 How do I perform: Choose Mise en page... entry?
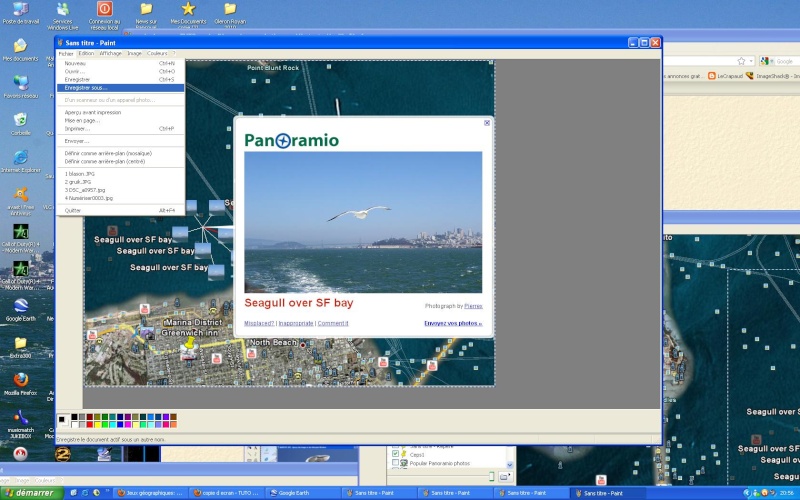tap(120, 120)
